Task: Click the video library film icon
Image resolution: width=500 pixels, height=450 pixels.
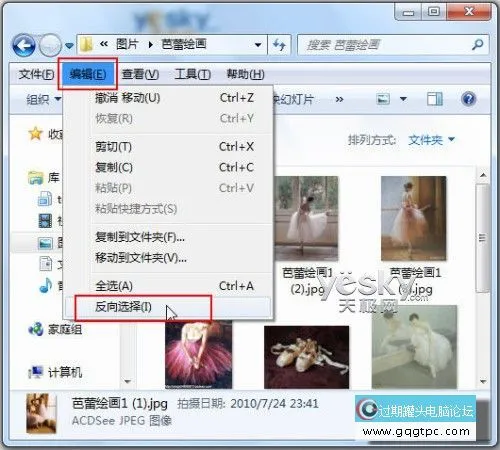Action: click(x=45, y=221)
